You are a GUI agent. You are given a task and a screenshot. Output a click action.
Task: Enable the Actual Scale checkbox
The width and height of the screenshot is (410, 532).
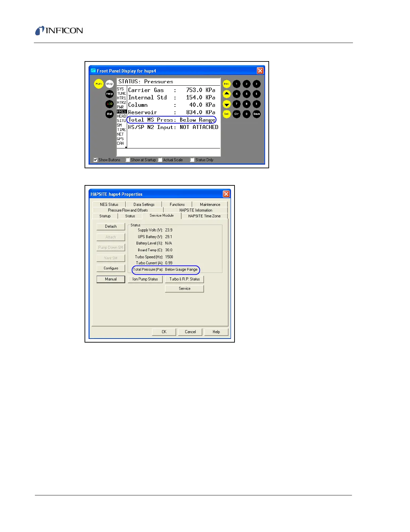click(x=160, y=160)
